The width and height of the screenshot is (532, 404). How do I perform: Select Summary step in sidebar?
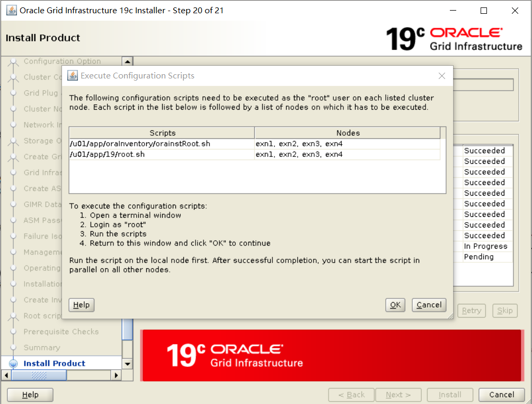pos(42,348)
